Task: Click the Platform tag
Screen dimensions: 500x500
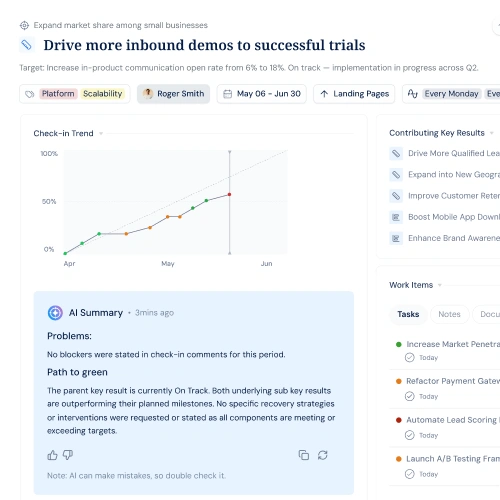Action: 58,94
